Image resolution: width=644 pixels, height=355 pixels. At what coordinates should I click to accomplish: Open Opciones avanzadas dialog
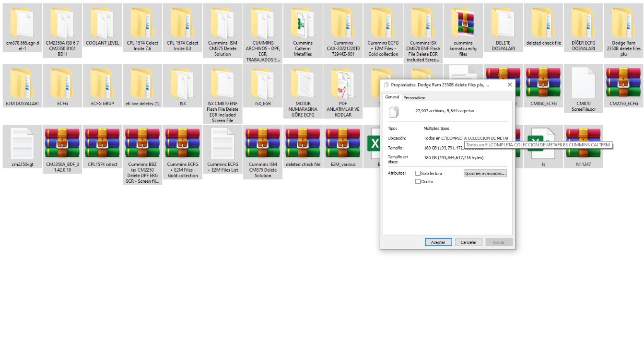tap(485, 173)
